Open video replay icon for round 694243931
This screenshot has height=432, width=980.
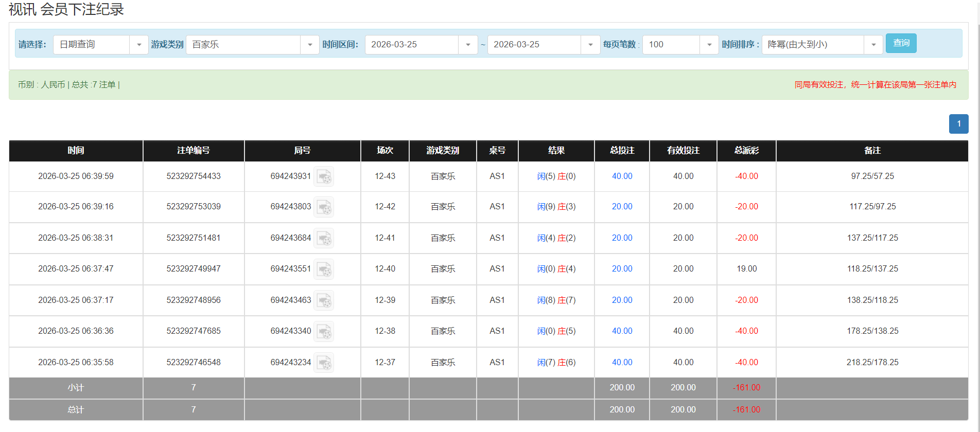[324, 176]
